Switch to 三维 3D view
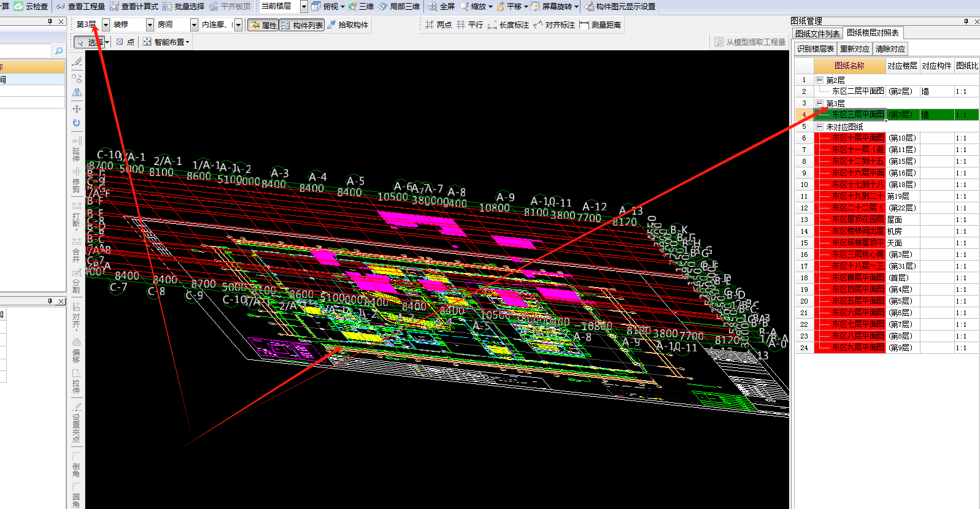 click(361, 6)
